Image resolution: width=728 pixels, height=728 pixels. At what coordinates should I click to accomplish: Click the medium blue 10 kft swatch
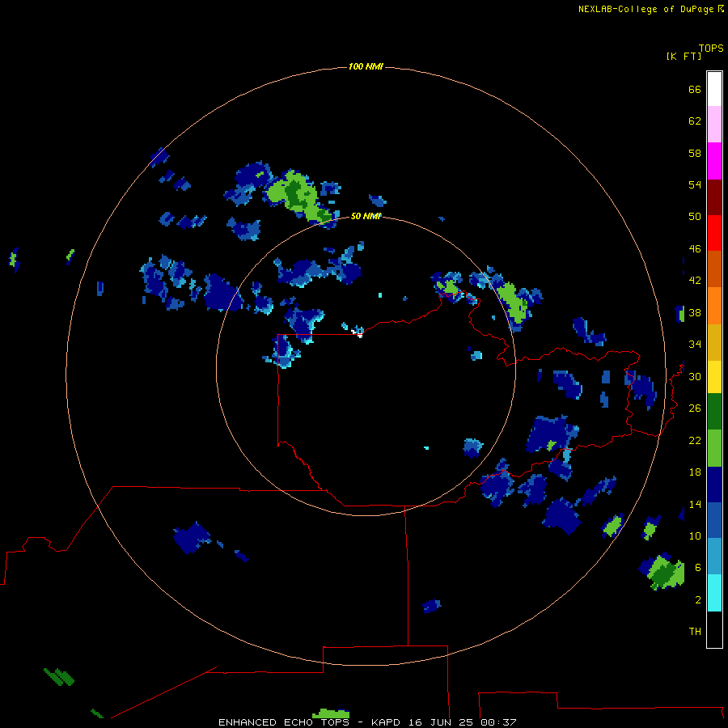pyautogui.click(x=714, y=520)
